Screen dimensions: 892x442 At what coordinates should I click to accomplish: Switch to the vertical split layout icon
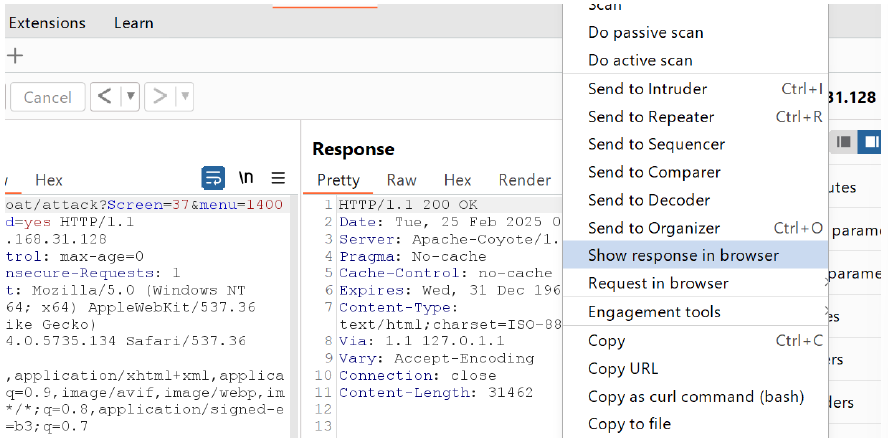pyautogui.click(x=844, y=141)
